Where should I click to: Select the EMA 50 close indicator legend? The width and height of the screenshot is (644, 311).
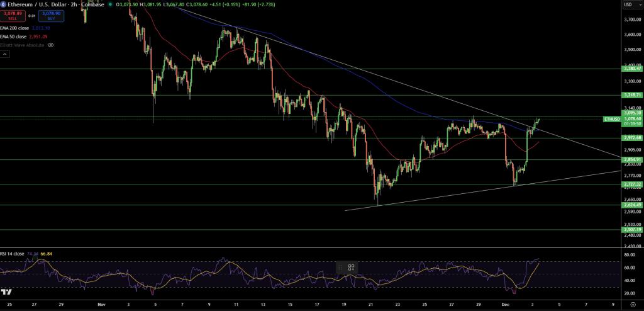14,37
